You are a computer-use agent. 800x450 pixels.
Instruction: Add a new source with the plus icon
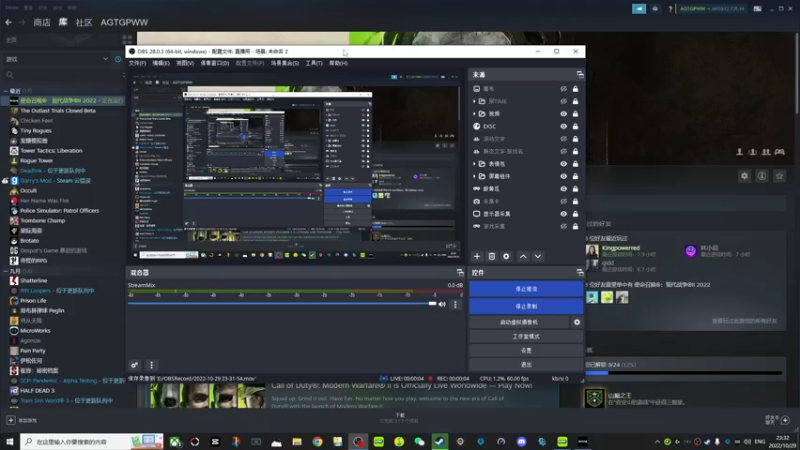(477, 256)
